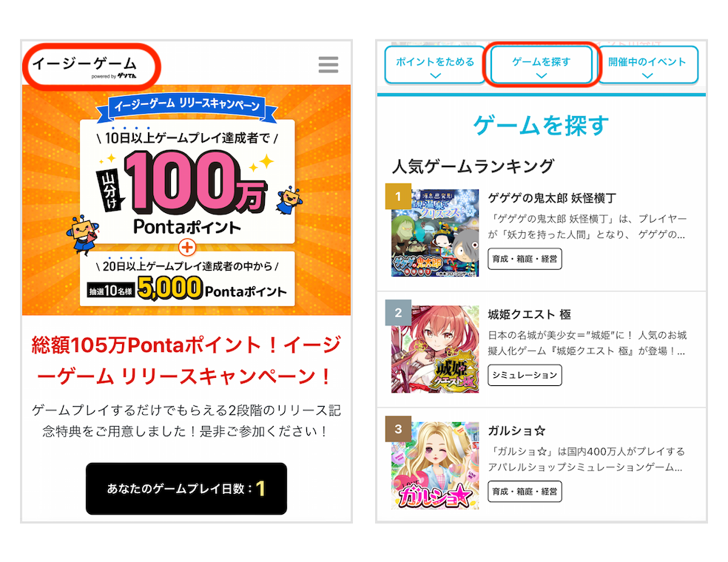The width and height of the screenshot is (728, 562).
Task: Open ゲゲゲの鬼太郎 妖怪横丁 game thumbnail
Action: tap(434, 232)
